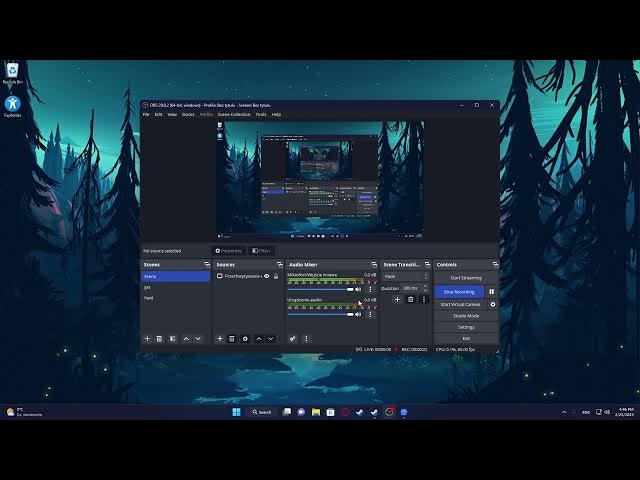The image size is (640, 480).
Task: Adjust Mikrofon volume slider
Action: [320, 289]
